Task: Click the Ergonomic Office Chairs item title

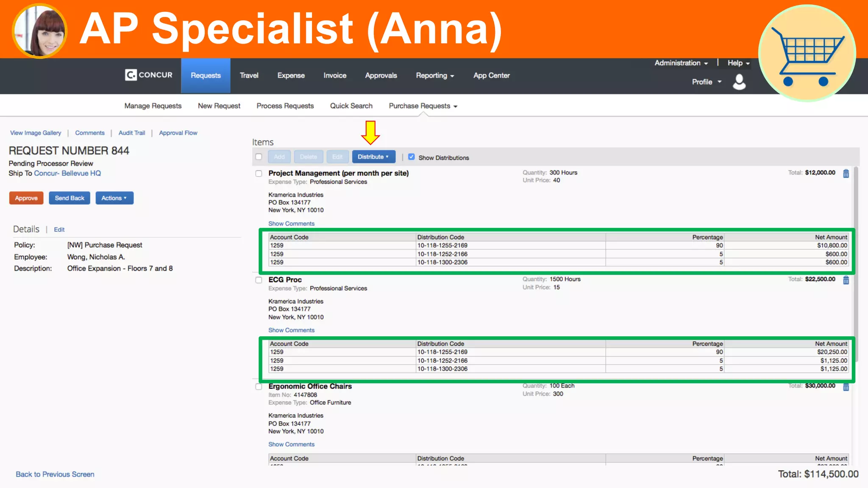Action: coord(310,386)
